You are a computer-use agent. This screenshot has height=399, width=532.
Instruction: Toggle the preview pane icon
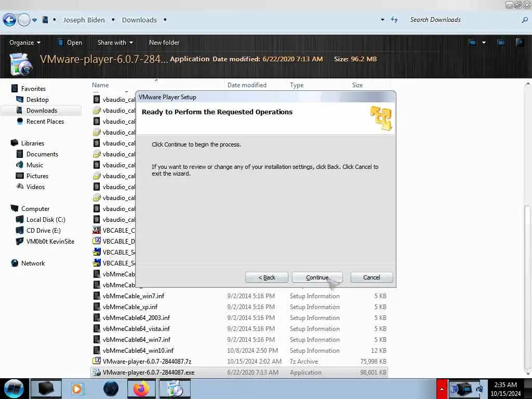click(x=501, y=43)
